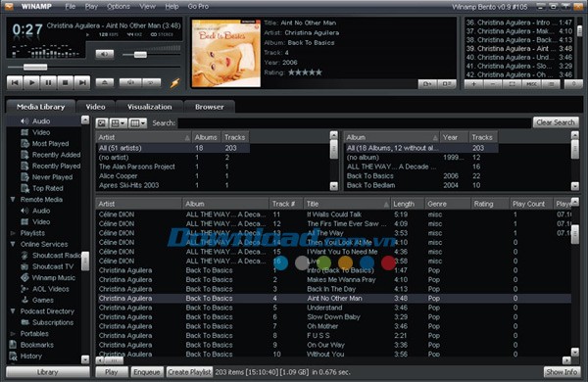Click the Library button at bottom left
588x382 pixels.
(x=48, y=372)
